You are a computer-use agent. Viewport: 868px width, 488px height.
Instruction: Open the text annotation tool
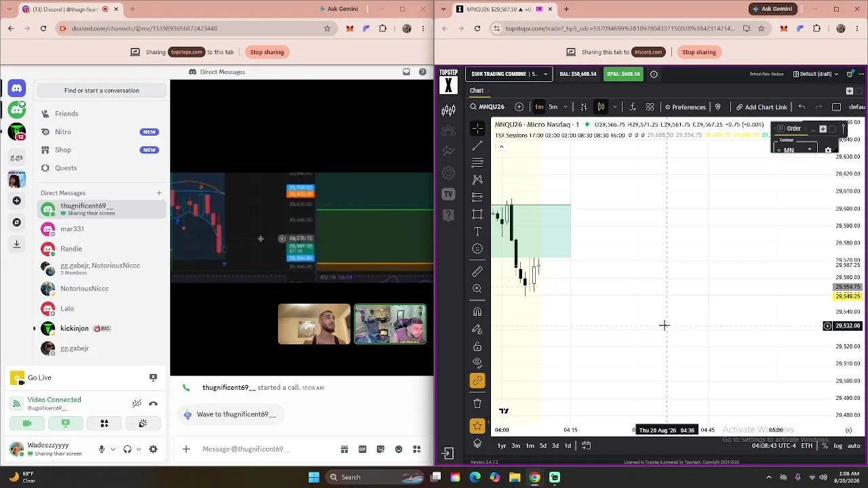pos(477,231)
